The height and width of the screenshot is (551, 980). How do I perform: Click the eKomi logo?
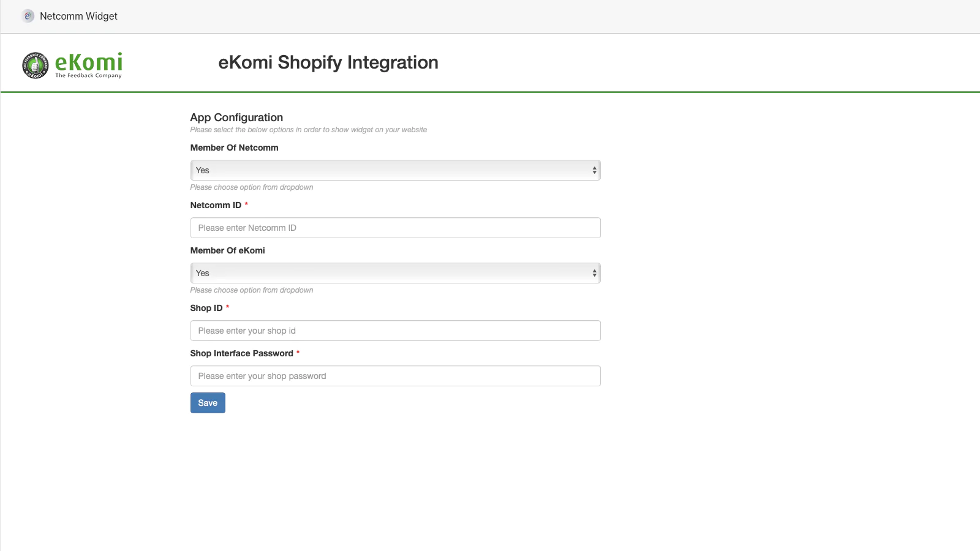click(x=72, y=66)
